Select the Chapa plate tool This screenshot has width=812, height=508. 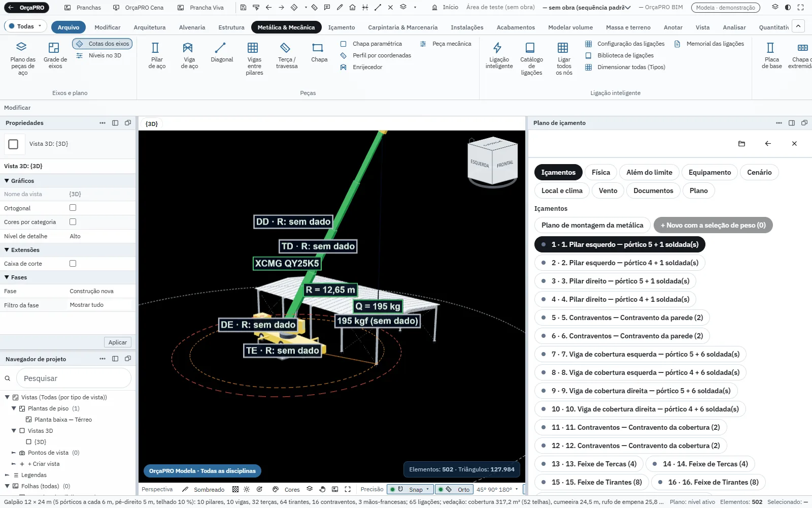pyautogui.click(x=319, y=52)
